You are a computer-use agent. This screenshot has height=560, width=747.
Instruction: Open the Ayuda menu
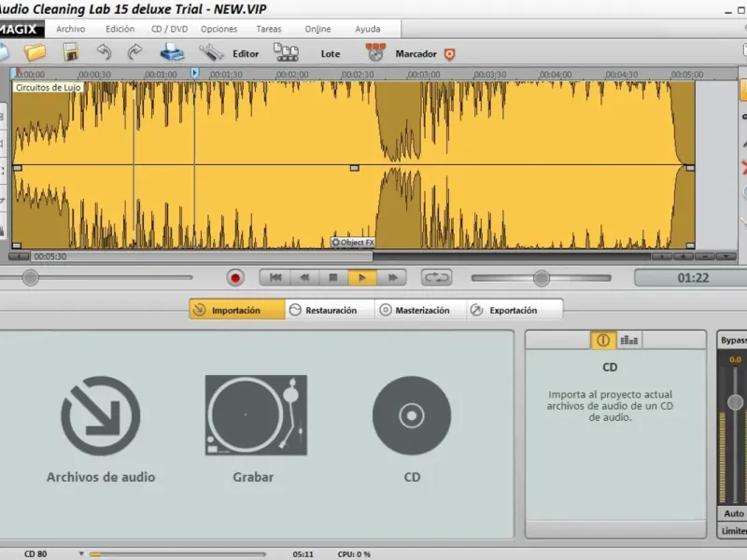[x=368, y=29]
